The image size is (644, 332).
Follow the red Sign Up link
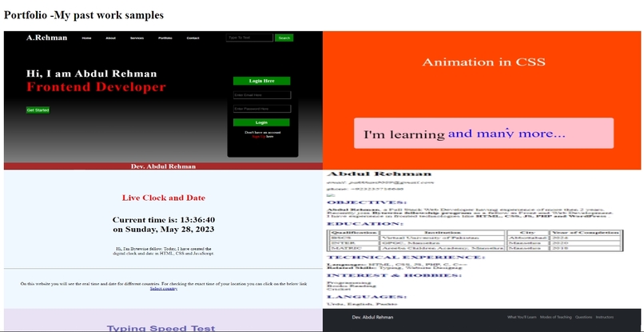point(258,137)
